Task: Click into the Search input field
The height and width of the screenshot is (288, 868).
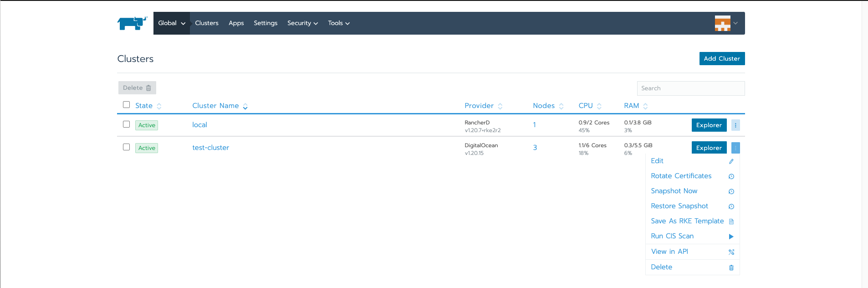Action: click(x=690, y=88)
